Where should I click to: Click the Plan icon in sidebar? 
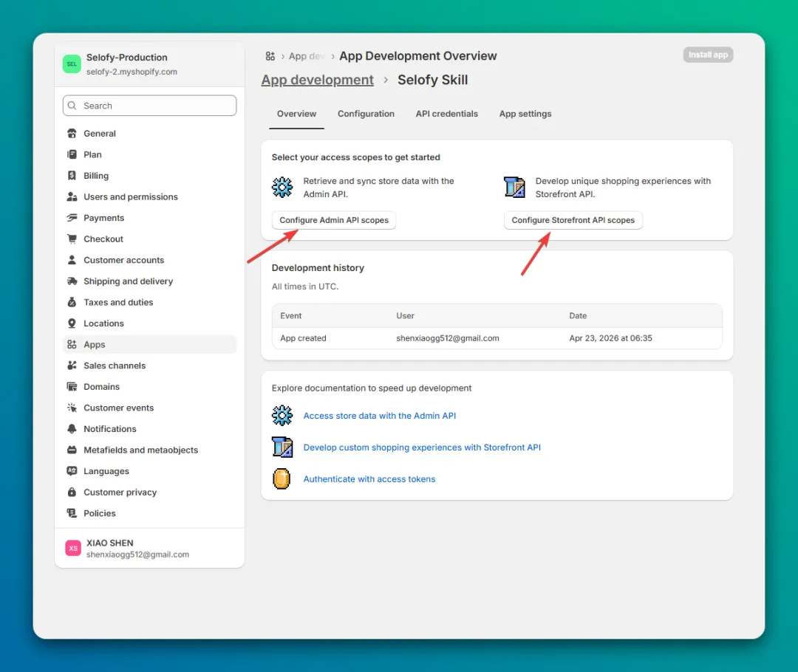[72, 154]
